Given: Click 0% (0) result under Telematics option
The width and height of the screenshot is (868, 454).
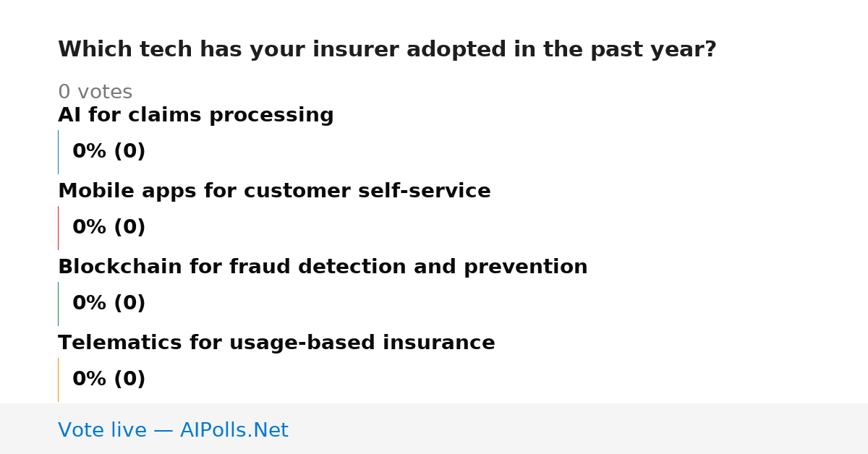Looking at the screenshot, I should pos(109,380).
